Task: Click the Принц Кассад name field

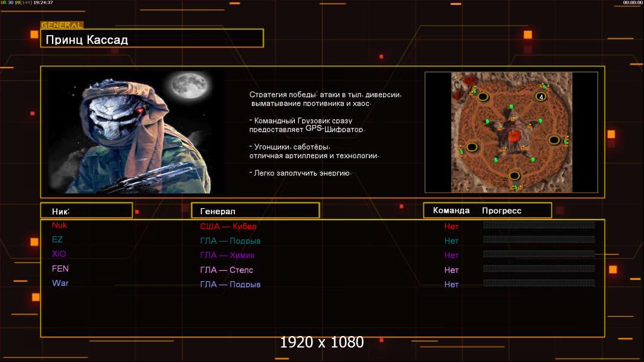Action: tap(152, 39)
